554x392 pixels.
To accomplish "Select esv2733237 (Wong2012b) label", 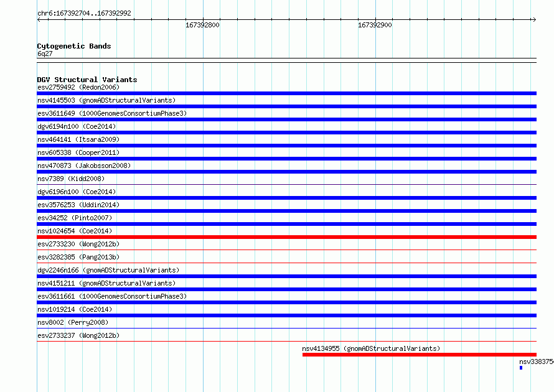I will pos(78,335).
